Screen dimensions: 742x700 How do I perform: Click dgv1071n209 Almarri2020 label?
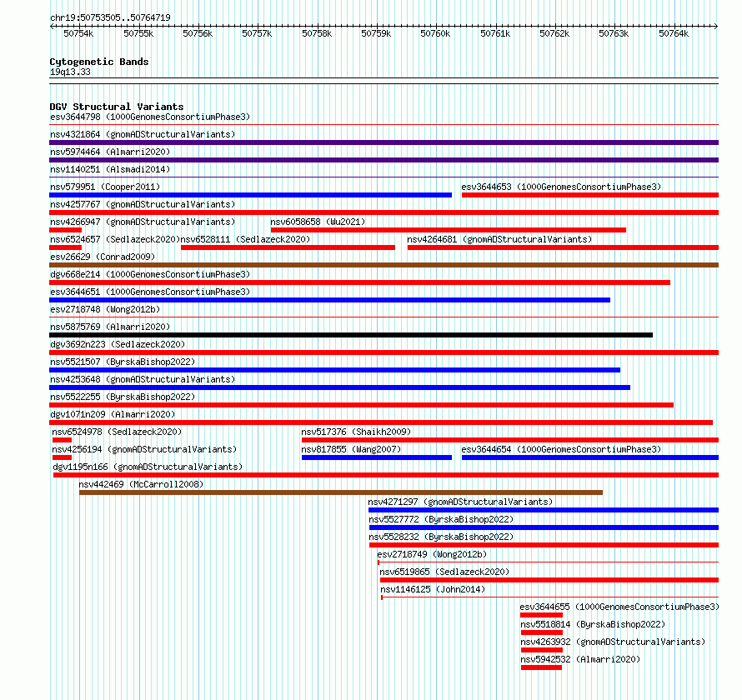pos(113,414)
